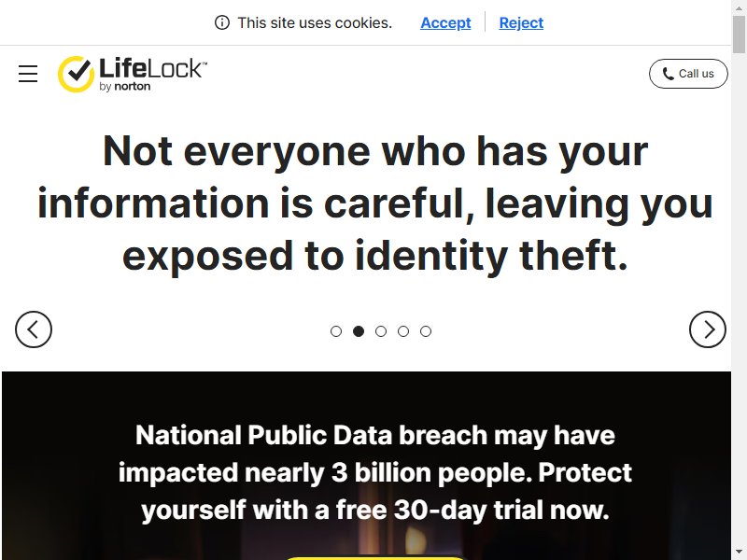Select the second carousel dot
The height and width of the screenshot is (560, 747).
pos(359,331)
